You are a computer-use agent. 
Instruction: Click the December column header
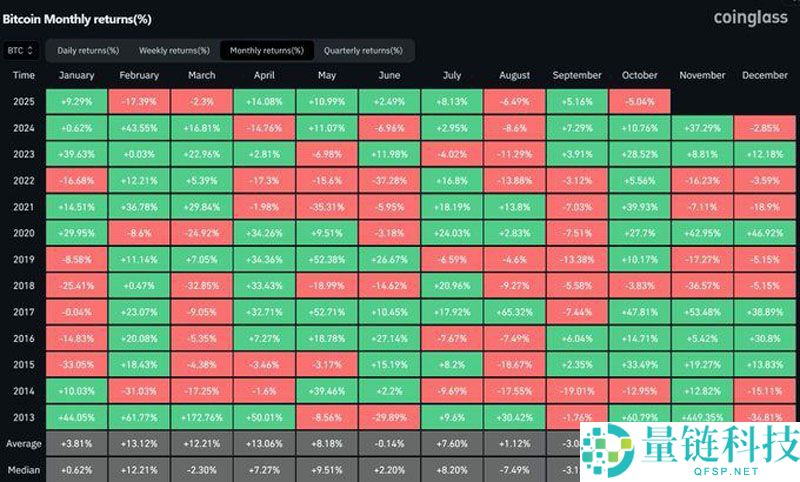tap(764, 75)
